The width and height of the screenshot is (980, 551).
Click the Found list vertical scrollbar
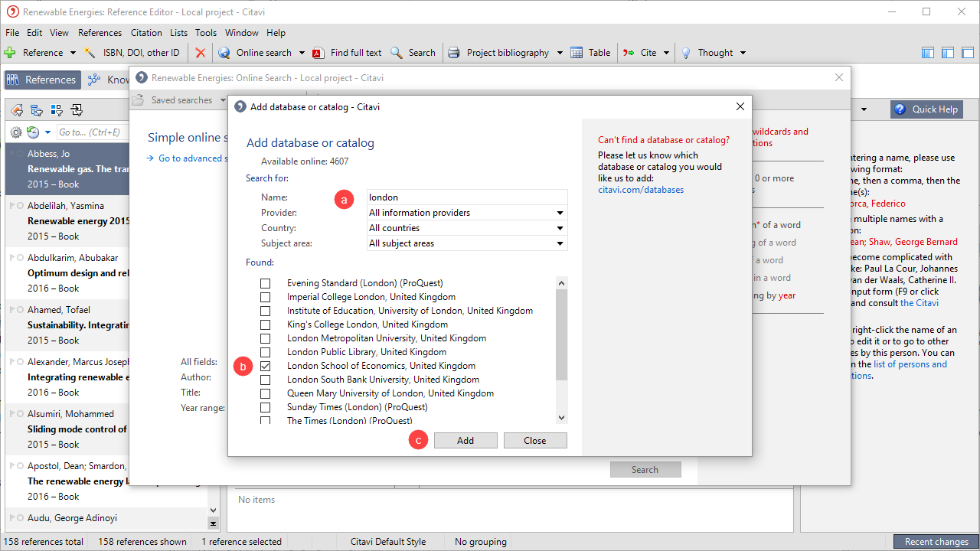[561, 335]
